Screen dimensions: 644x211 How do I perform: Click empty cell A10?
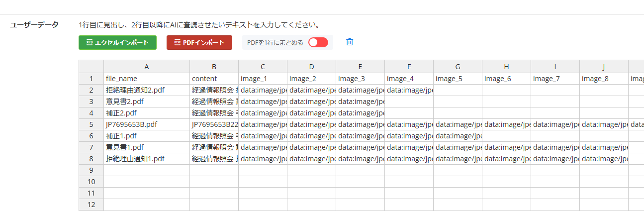pyautogui.click(x=146, y=182)
